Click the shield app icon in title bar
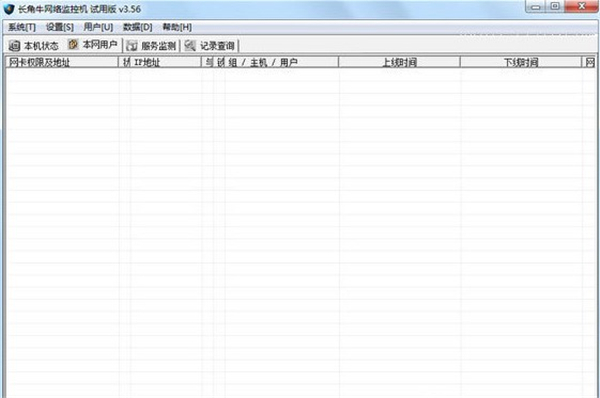Image resolution: width=600 pixels, height=398 pixels. (x=9, y=9)
